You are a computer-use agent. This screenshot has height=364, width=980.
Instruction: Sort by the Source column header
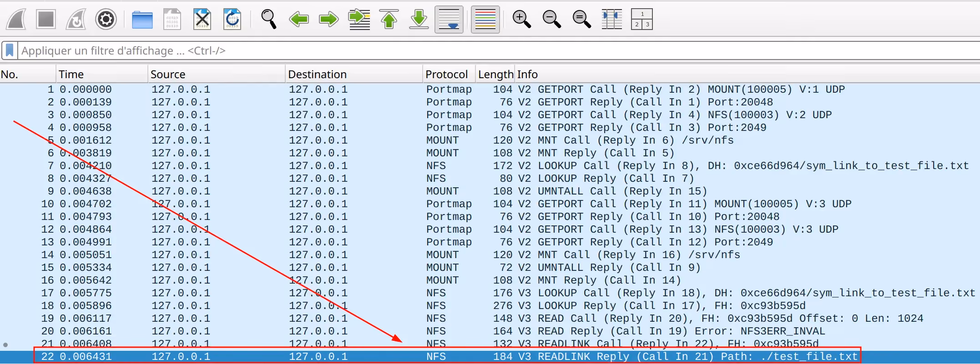pyautogui.click(x=217, y=74)
